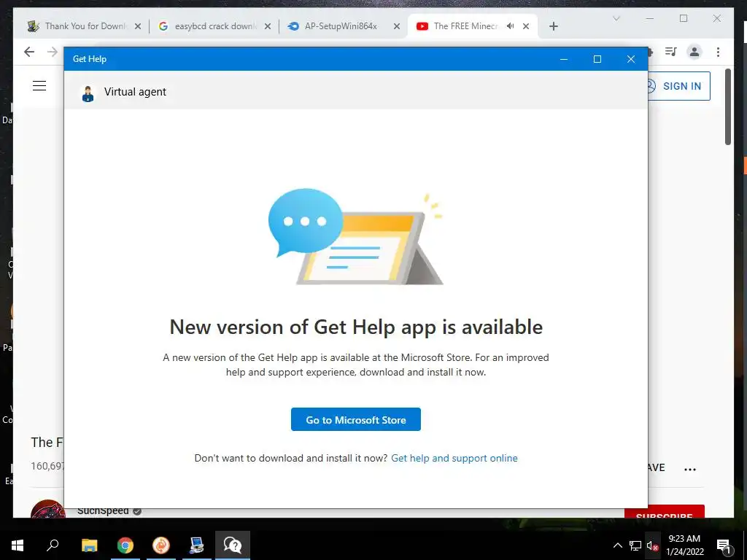747x560 pixels.
Task: Click SuchSpeed channel avatar
Action: coord(47,510)
